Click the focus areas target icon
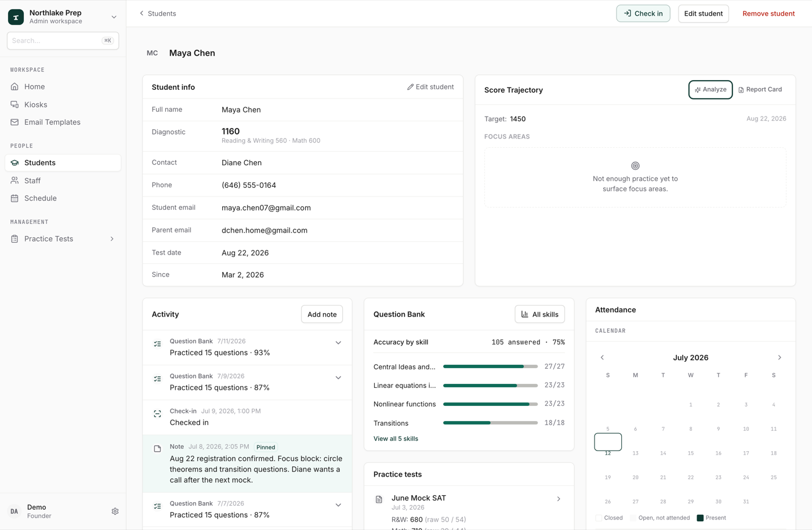 [635, 166]
